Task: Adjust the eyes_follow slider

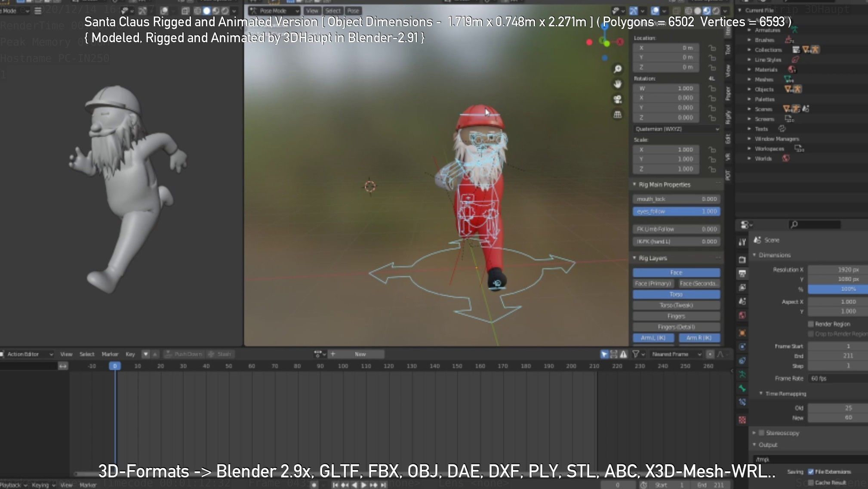Action: pos(676,211)
